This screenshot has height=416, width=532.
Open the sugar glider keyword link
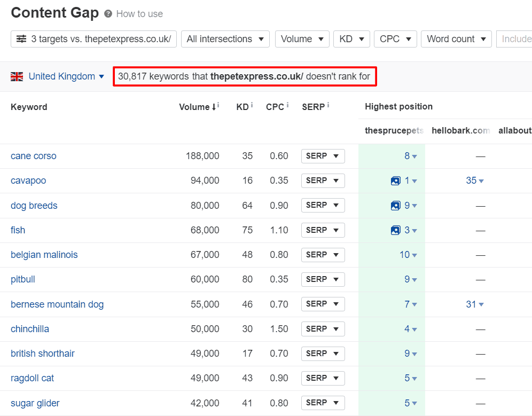[x=35, y=403]
